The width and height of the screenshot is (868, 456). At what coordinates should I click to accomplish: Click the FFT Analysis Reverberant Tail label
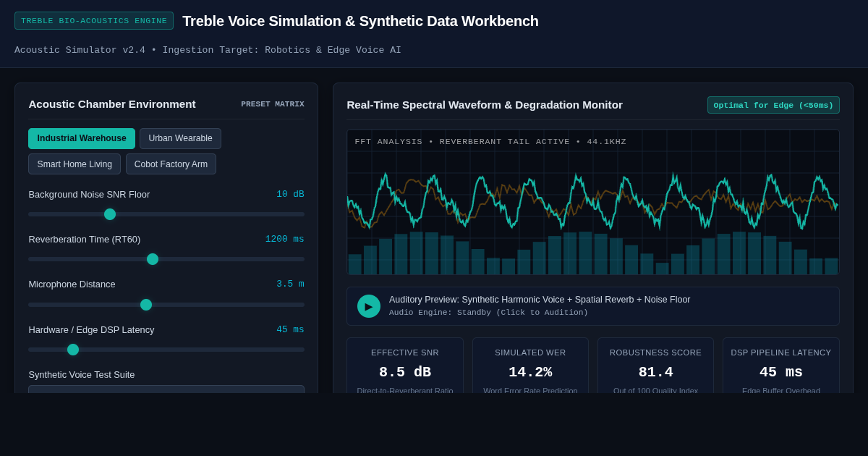coord(490,142)
